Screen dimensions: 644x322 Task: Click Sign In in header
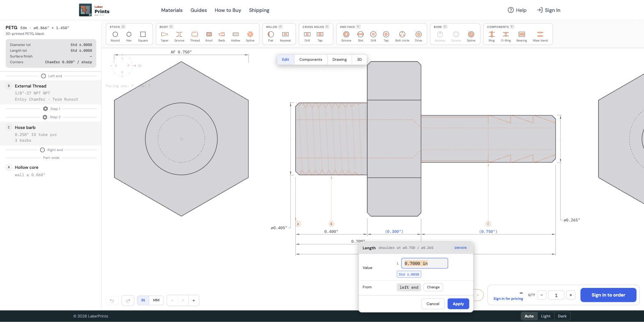549,10
